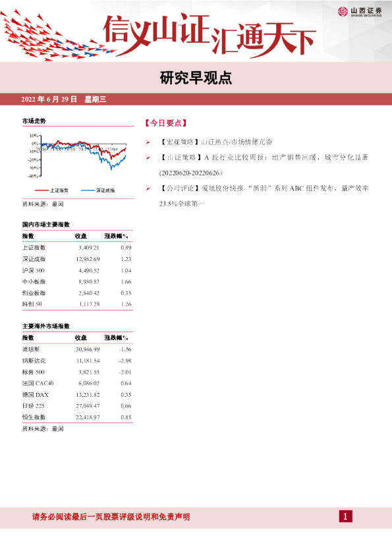The height and width of the screenshot is (555, 392).
Task: Click the 涨跌幅% header of domestic table
Action: [x=116, y=236]
